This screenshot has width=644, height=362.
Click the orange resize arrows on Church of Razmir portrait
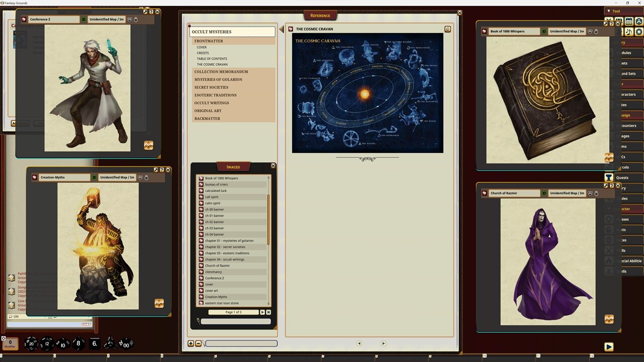(x=609, y=319)
